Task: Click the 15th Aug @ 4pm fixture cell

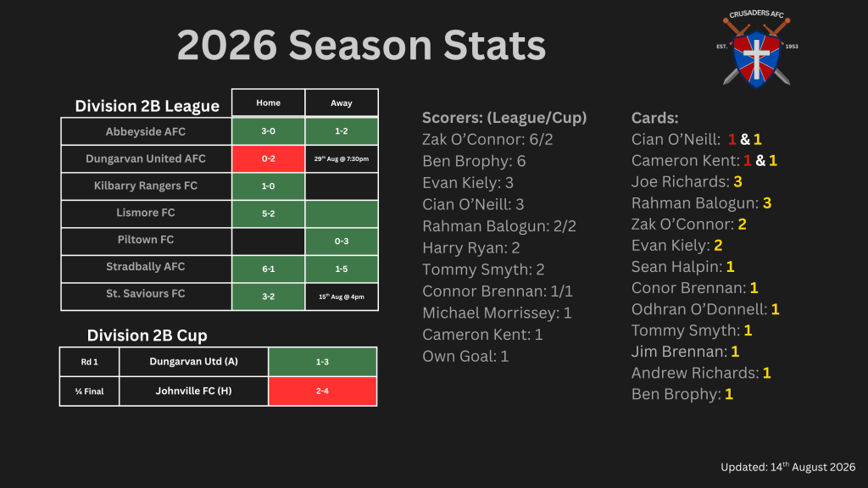Action: point(342,297)
